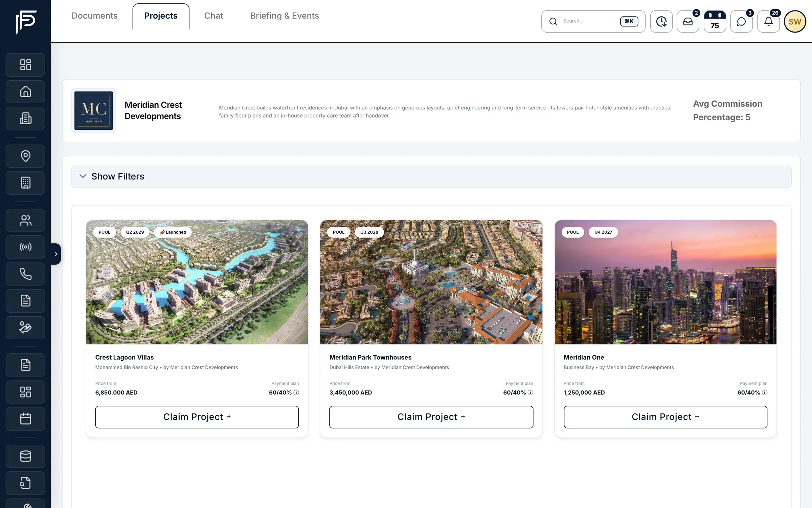This screenshot has width=812, height=508.
Task: Claim the Meridian One project
Action: point(665,417)
